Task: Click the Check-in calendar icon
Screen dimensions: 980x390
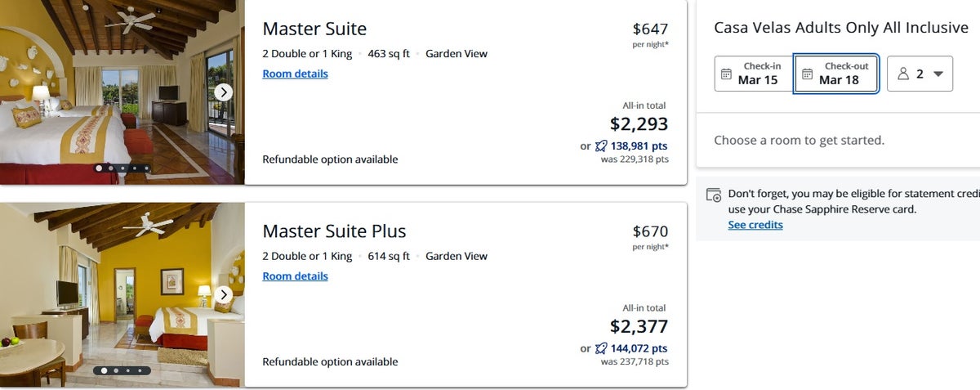Action: [x=726, y=74]
